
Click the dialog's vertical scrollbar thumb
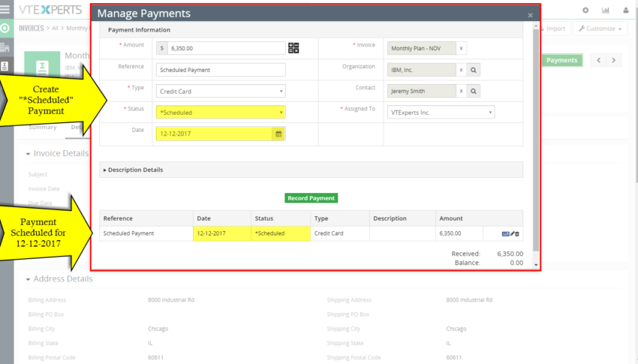click(536, 138)
